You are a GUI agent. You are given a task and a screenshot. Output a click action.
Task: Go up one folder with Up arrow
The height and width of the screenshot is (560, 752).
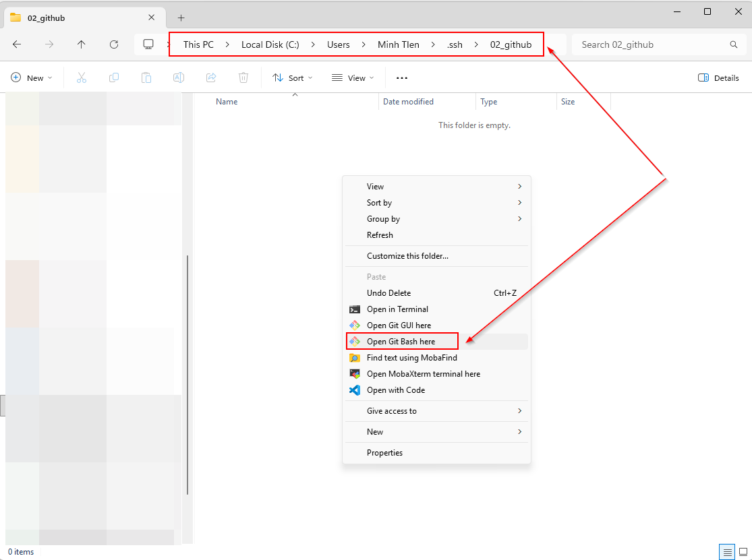pyautogui.click(x=82, y=44)
